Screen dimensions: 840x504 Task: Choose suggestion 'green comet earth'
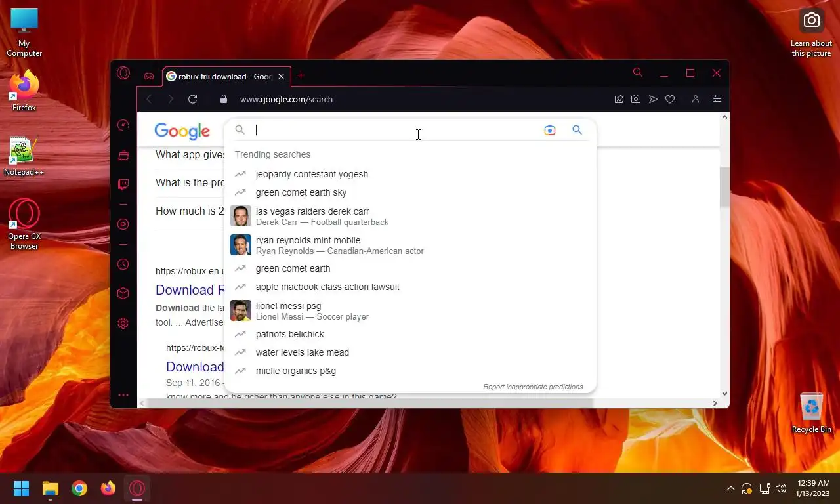coord(410,268)
